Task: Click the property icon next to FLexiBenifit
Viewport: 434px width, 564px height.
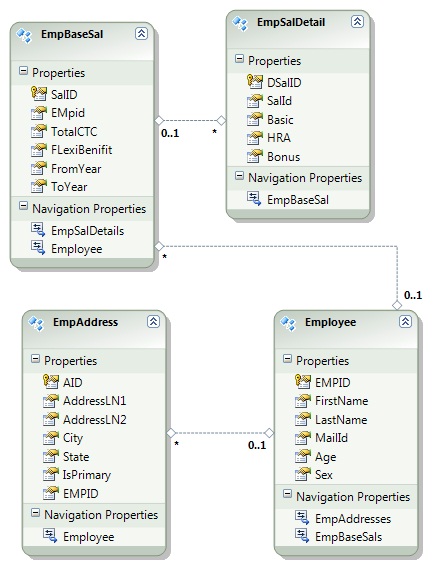Action: point(38,150)
